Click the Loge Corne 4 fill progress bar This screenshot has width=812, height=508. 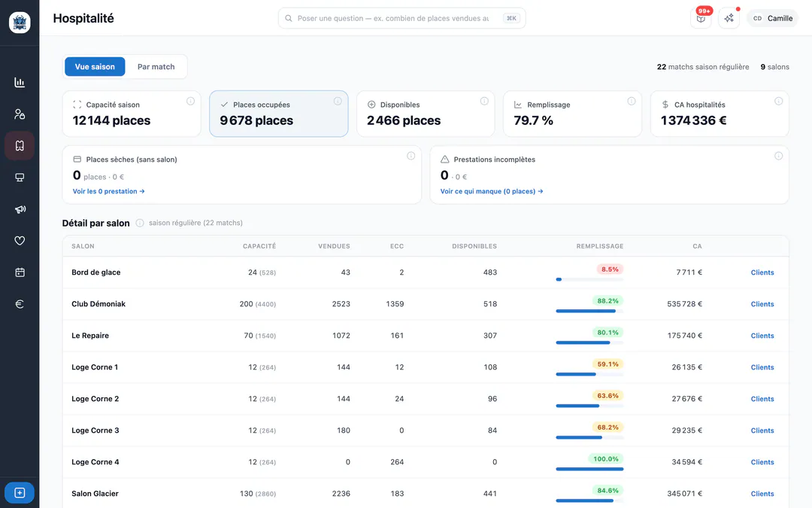coord(589,469)
